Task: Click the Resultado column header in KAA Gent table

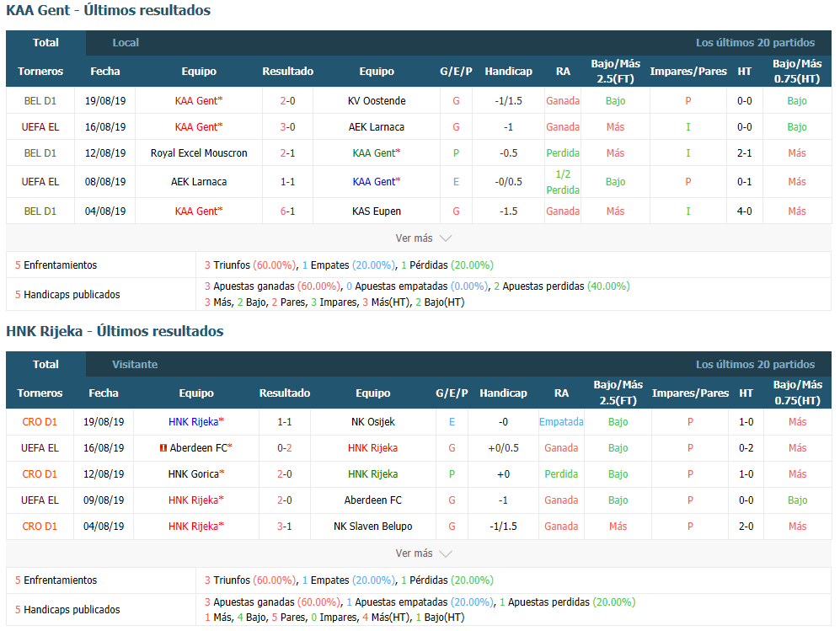Action: tap(287, 72)
